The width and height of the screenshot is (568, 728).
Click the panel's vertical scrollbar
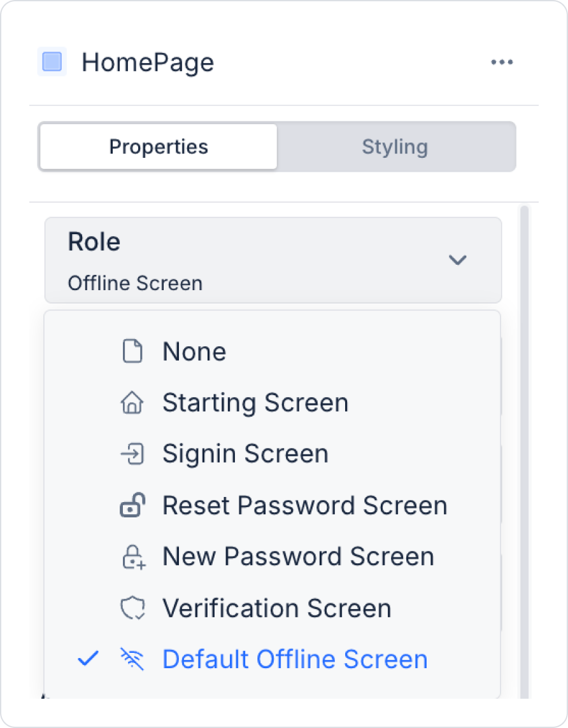pyautogui.click(x=524, y=445)
